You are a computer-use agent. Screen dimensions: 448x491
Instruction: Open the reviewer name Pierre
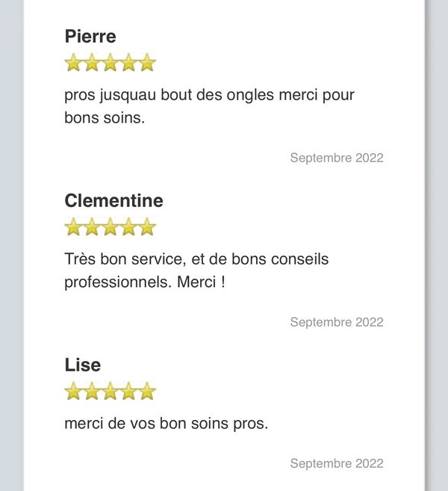(90, 36)
